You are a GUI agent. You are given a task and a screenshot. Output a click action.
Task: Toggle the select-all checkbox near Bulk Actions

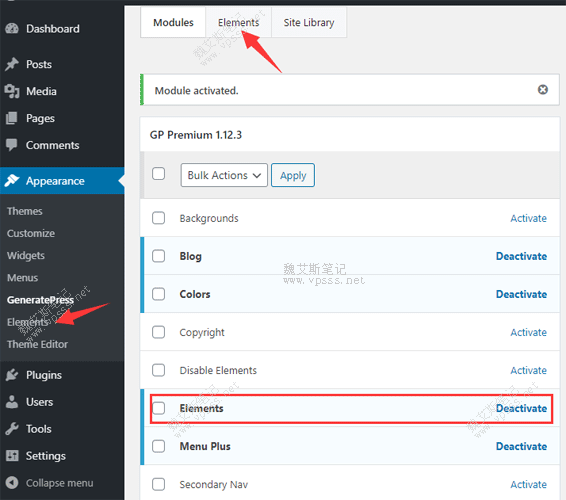point(158,174)
